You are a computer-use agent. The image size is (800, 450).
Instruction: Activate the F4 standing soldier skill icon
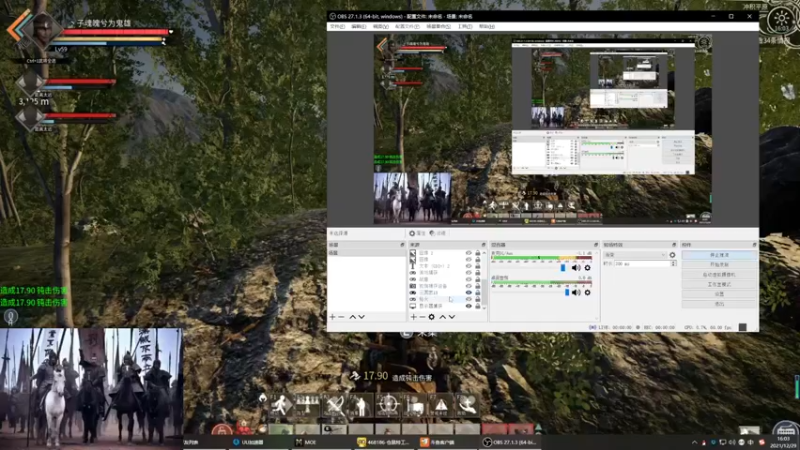pos(361,406)
